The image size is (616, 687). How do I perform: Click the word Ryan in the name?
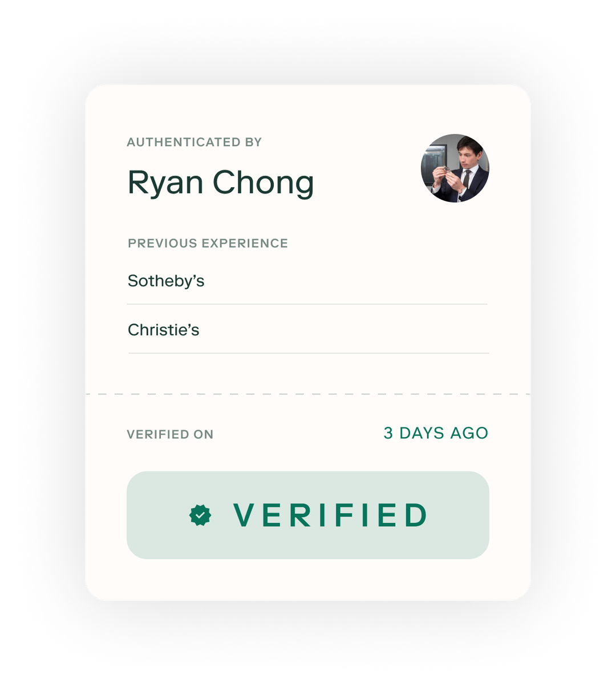pos(165,183)
